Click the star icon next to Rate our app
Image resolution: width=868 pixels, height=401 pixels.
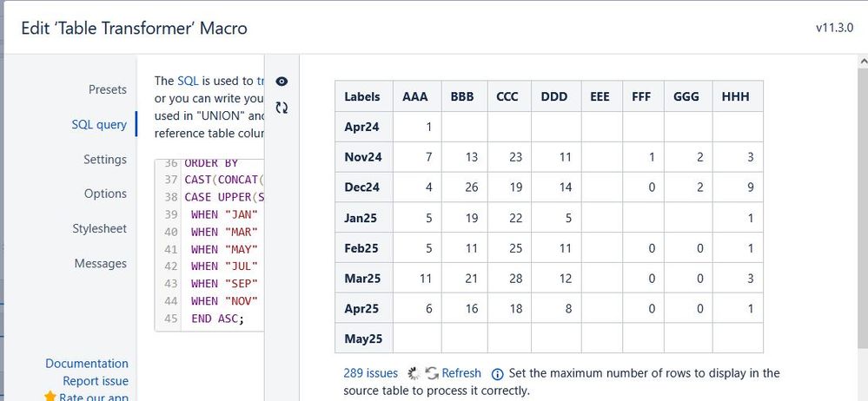tap(50, 397)
